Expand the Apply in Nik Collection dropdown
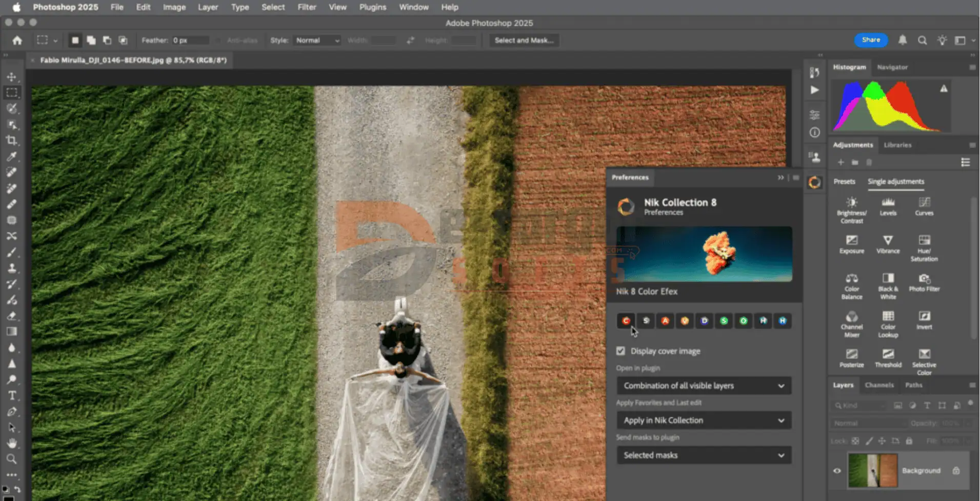The height and width of the screenshot is (501, 980). (x=704, y=420)
